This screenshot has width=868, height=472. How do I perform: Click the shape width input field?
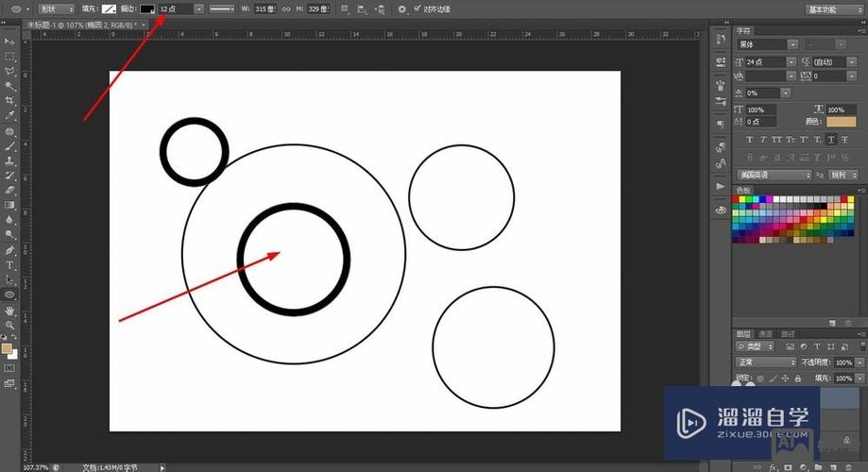(264, 8)
